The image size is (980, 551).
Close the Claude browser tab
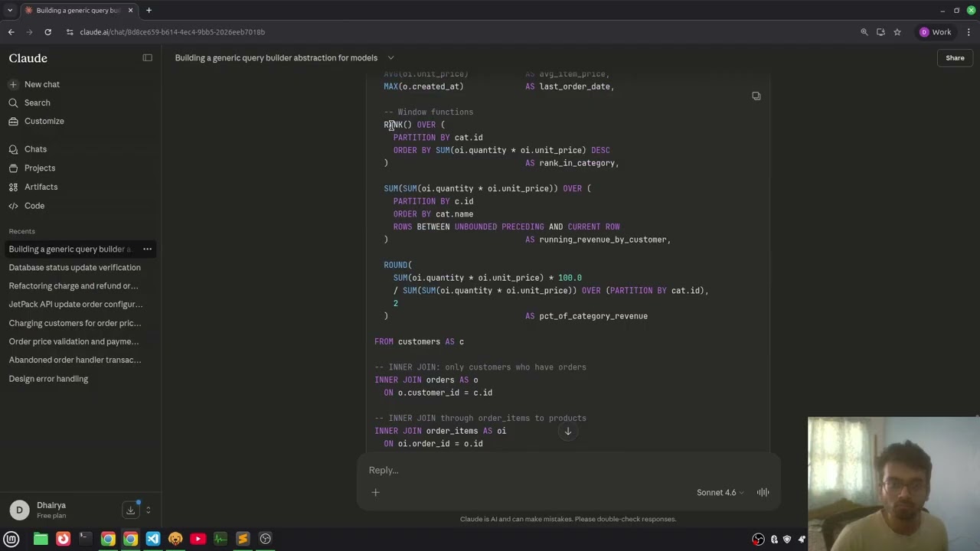[x=130, y=10]
